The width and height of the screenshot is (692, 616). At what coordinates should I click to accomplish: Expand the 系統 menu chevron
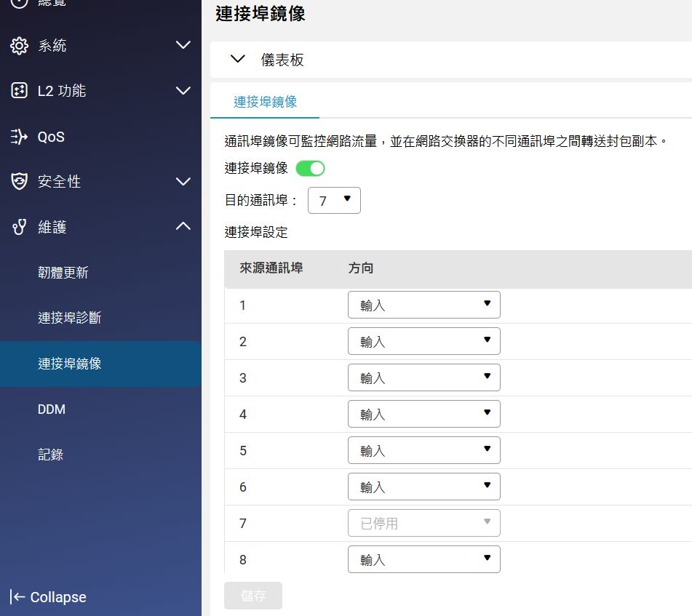click(x=183, y=45)
